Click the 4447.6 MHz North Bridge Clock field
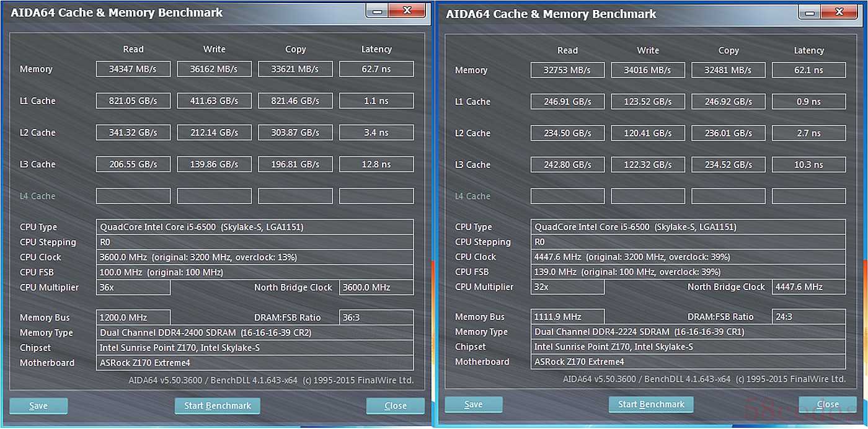Image resolution: width=868 pixels, height=429 pixels. (x=808, y=286)
